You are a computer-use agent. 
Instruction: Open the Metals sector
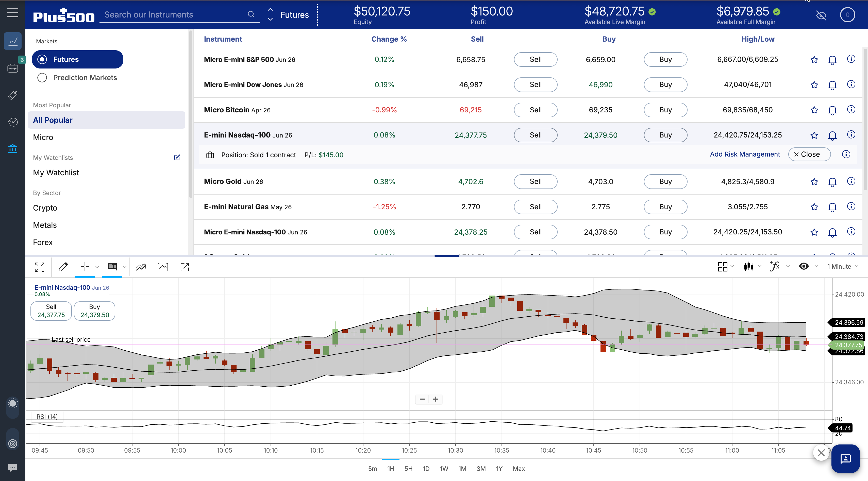pos(45,225)
